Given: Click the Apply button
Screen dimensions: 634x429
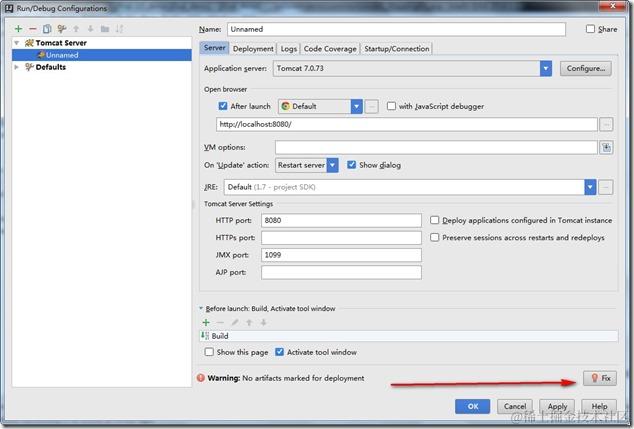Looking at the screenshot, I should (557, 406).
